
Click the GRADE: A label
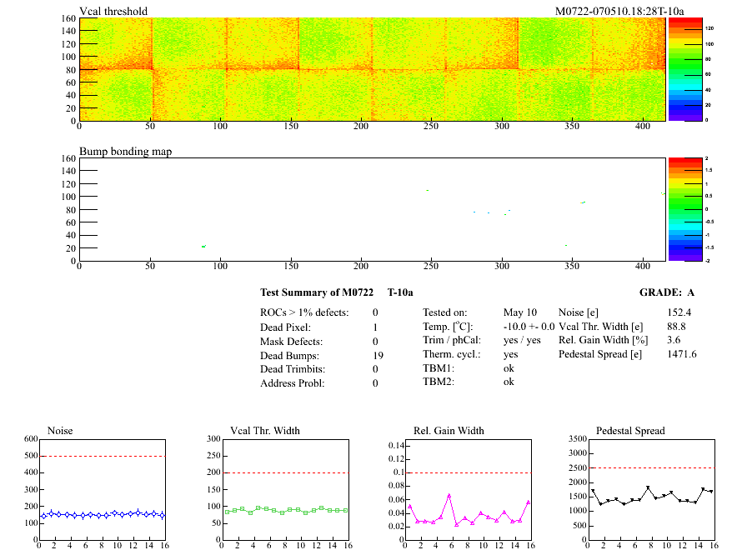point(666,292)
